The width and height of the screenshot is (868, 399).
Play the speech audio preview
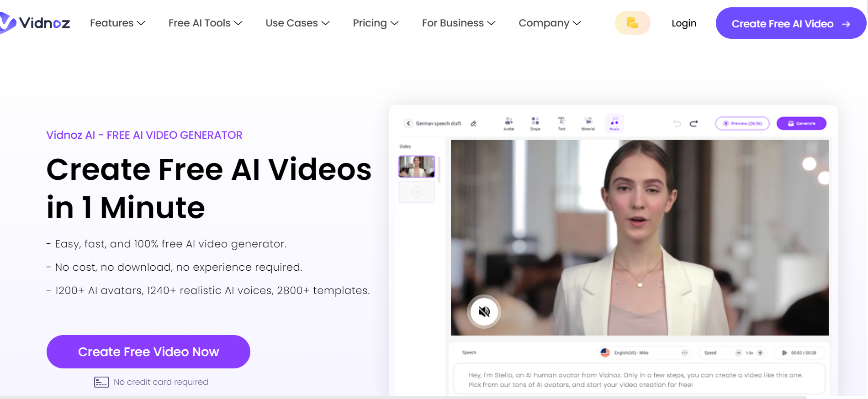point(784,352)
